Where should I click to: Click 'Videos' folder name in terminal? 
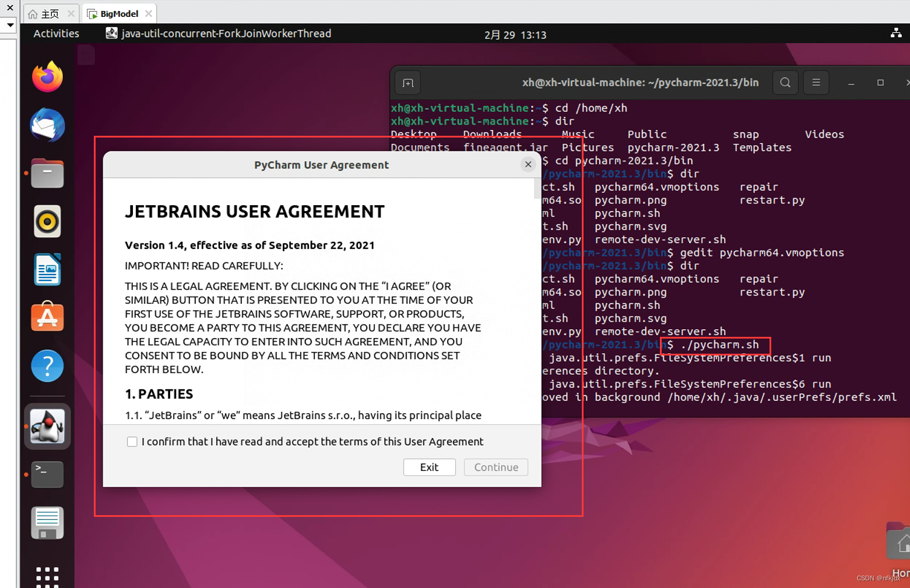point(824,134)
